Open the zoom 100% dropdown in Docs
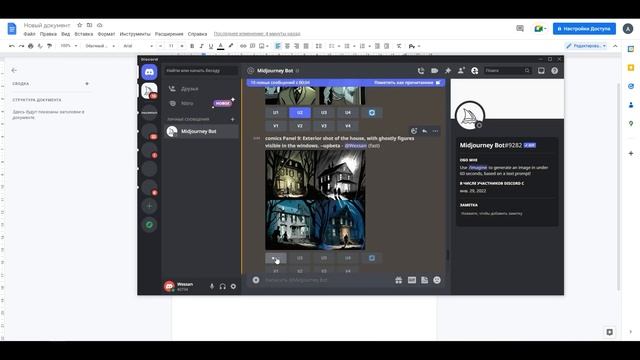This screenshot has height=360, width=640. click(69, 46)
